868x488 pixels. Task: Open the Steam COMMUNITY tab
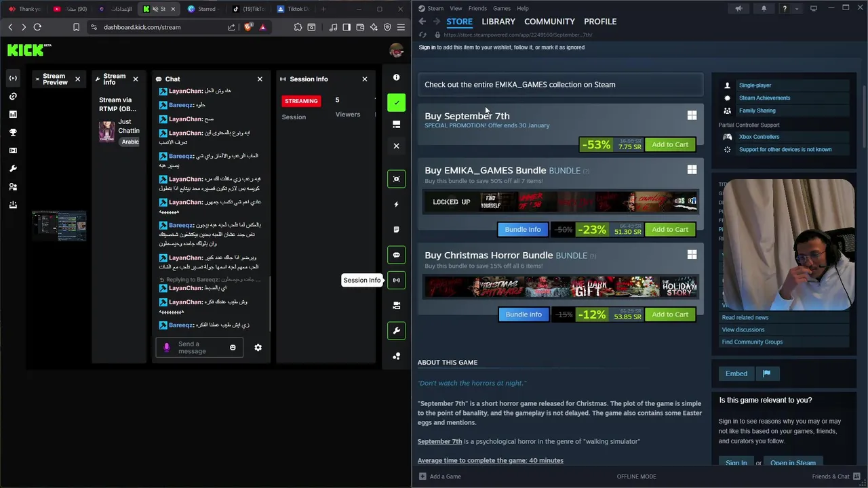[x=549, y=22]
